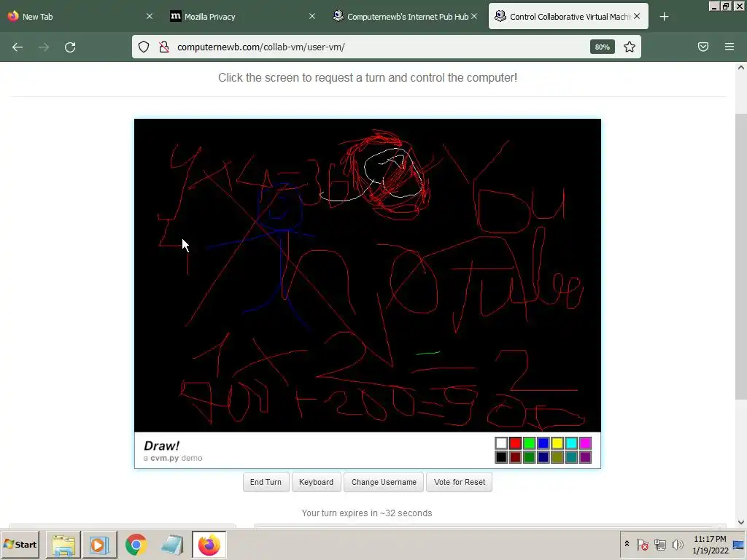
Task: Select the bright green color swatch
Action: (x=530, y=443)
